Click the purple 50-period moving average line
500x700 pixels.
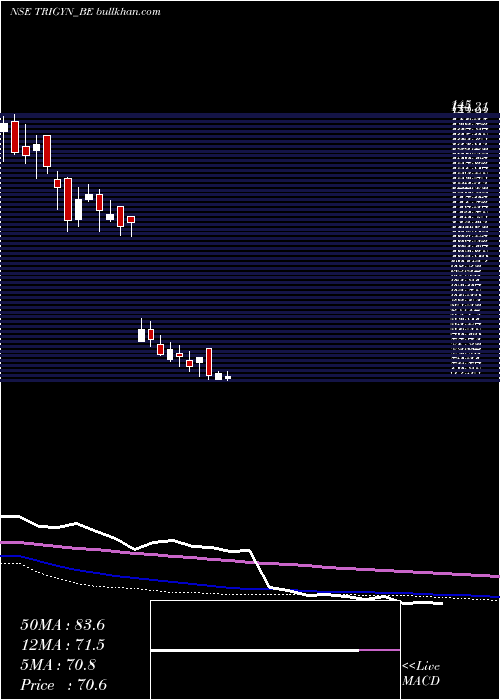pyautogui.click(x=250, y=561)
